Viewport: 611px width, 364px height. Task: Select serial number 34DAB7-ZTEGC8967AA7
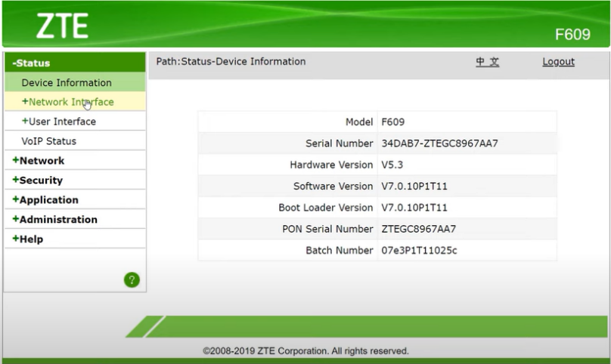439,143
